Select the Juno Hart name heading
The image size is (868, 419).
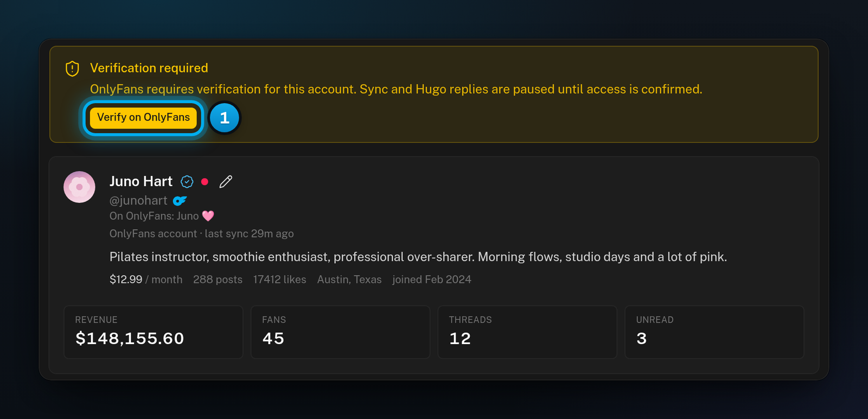point(141,181)
